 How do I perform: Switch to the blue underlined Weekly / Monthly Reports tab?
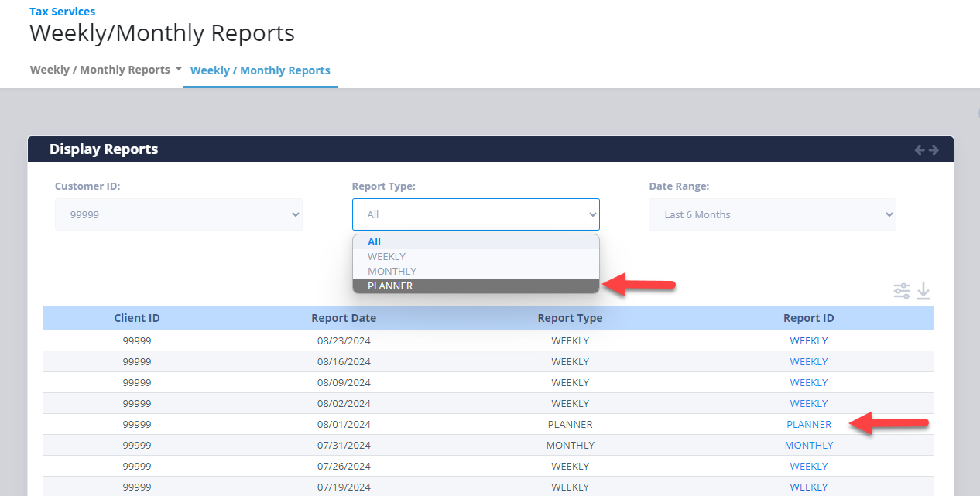(x=260, y=70)
